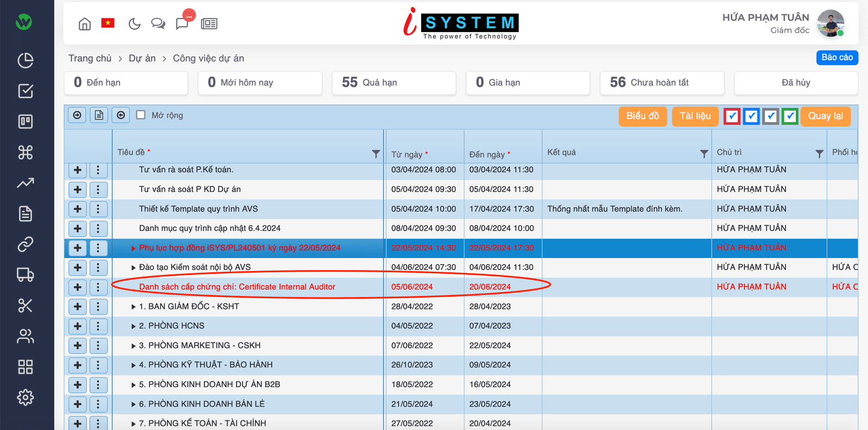Go to Dự án breadcrumb link
Image resolution: width=868 pixels, height=430 pixels.
pos(142,58)
